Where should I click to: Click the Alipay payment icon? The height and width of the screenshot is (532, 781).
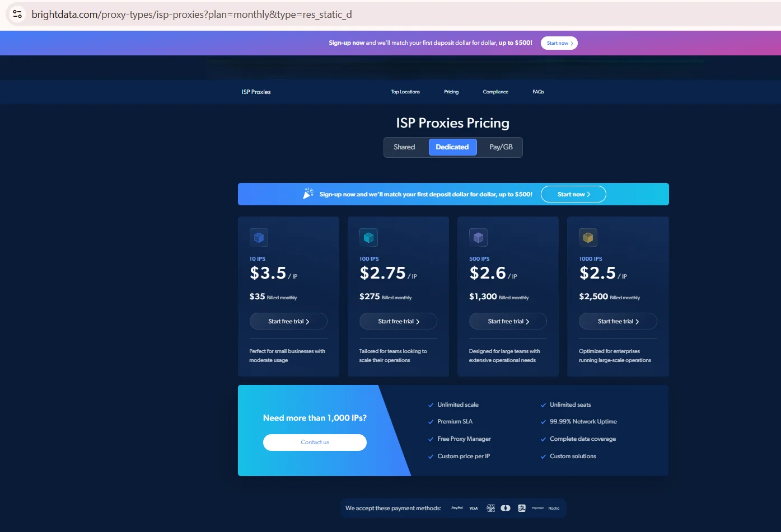522,508
